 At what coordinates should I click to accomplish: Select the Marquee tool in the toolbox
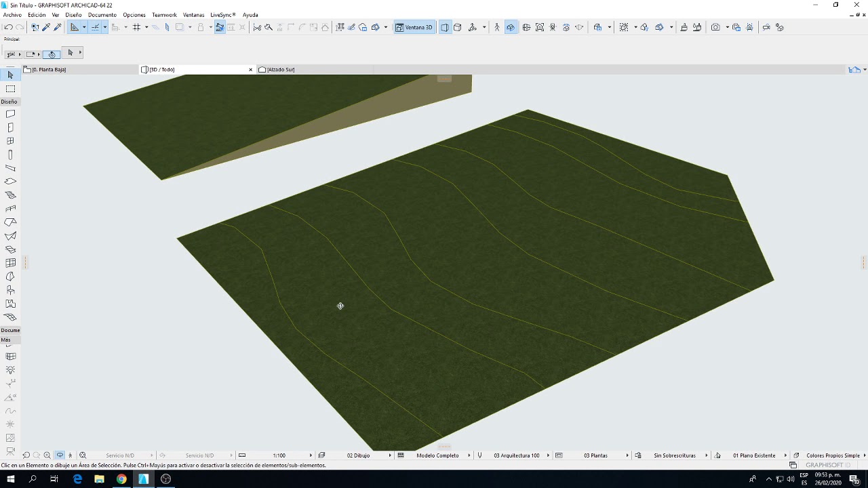point(10,89)
